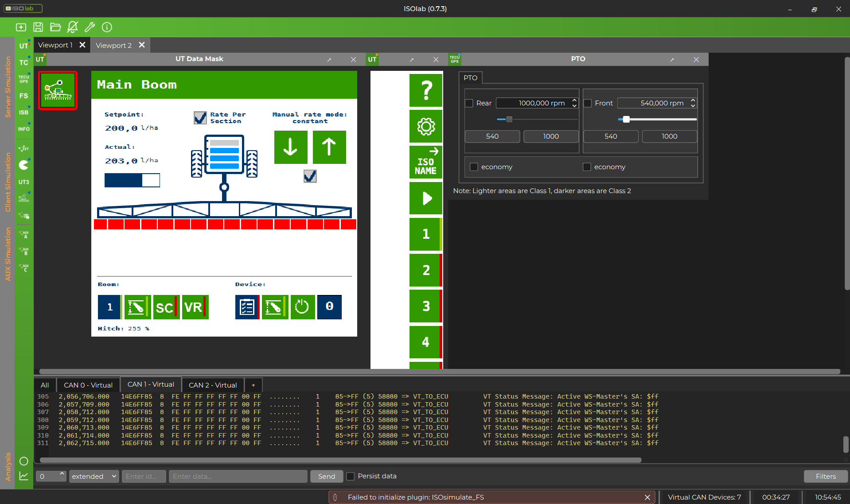Click the ISO NAME soft key
This screenshot has width=850, height=504.
(x=426, y=162)
